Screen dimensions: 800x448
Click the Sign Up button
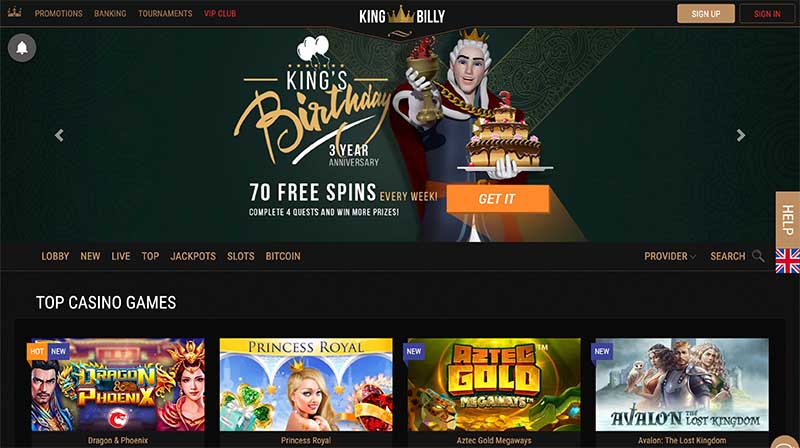pos(706,14)
